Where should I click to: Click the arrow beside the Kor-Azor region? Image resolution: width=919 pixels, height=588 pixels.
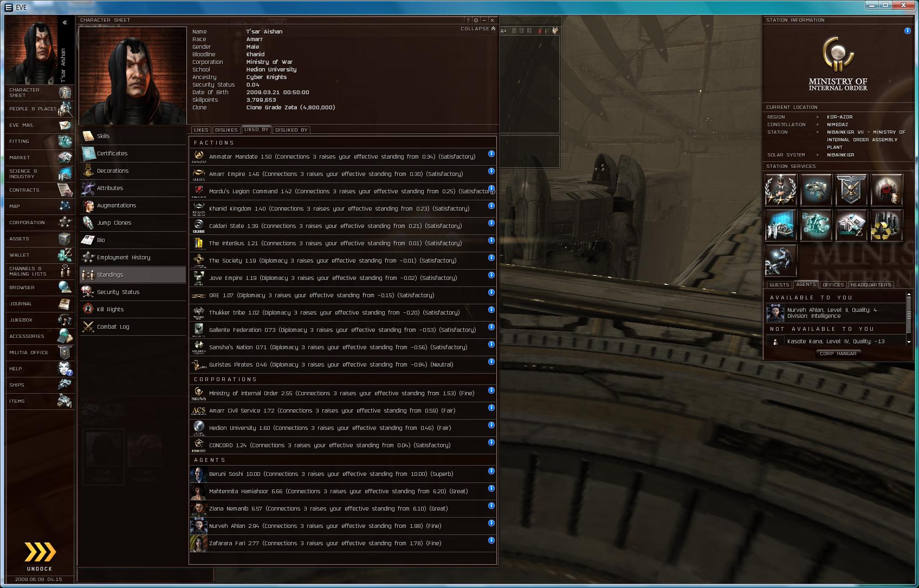pyautogui.click(x=818, y=117)
